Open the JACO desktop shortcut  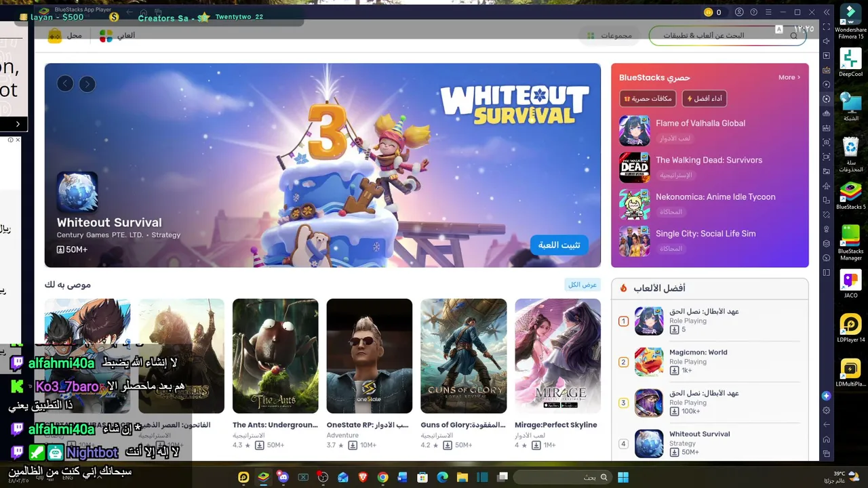[x=850, y=284]
